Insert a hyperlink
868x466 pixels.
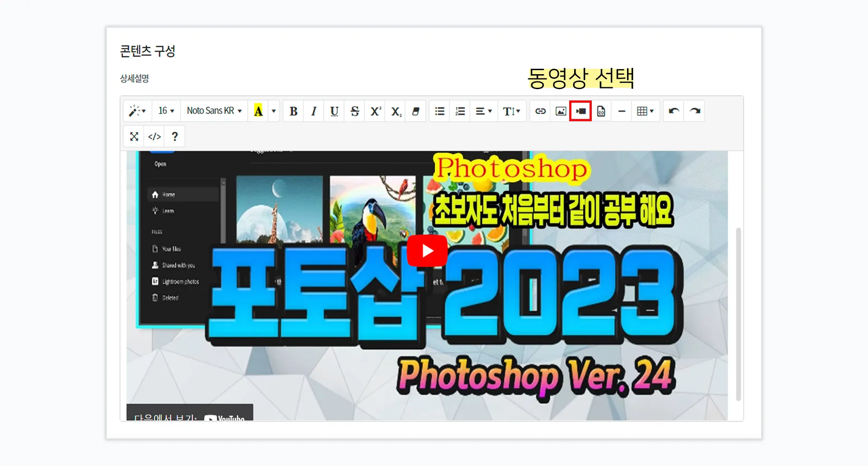click(x=540, y=111)
